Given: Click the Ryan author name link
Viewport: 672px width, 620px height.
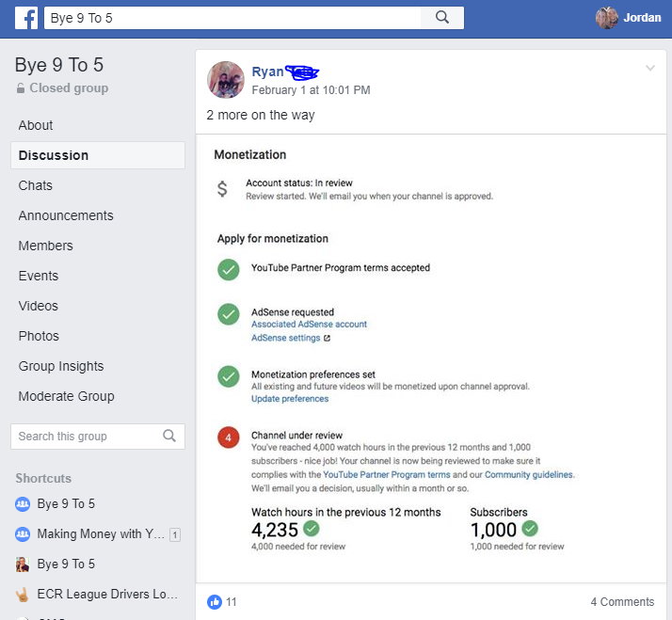Looking at the screenshot, I should tap(267, 72).
